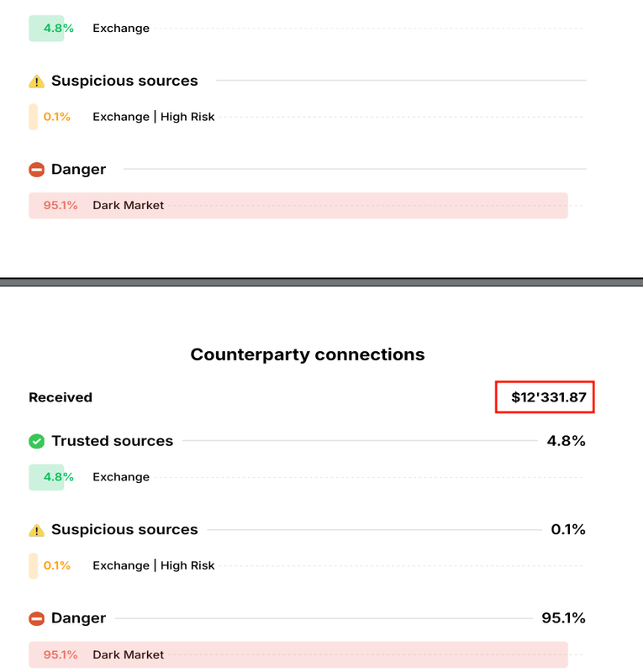The width and height of the screenshot is (643, 672).
Task: Click the 4.8% total right of Trusted sources
Action: tap(566, 441)
